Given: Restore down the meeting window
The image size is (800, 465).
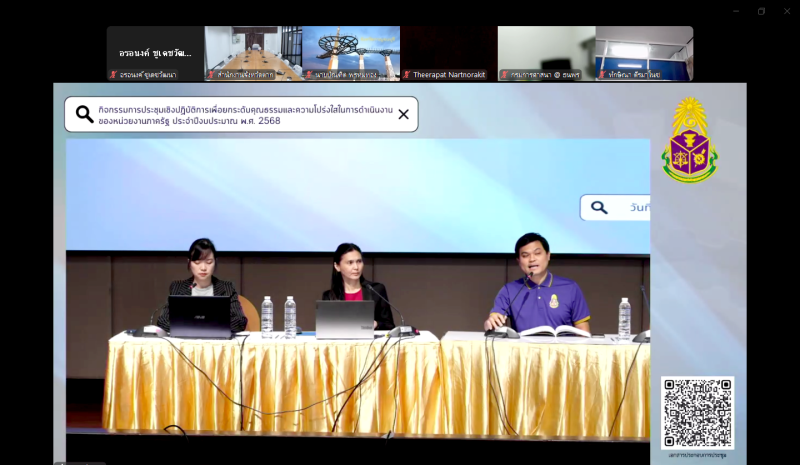Looking at the screenshot, I should [761, 11].
